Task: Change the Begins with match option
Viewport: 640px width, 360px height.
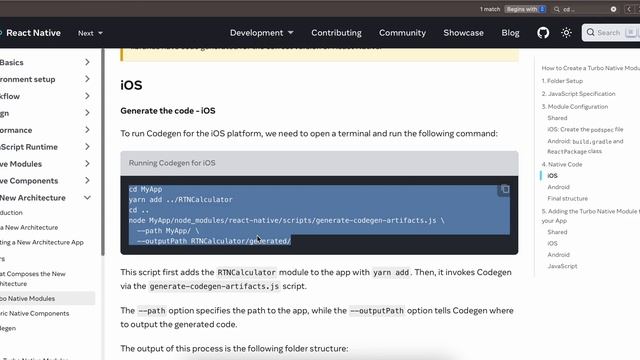Action: click(525, 9)
